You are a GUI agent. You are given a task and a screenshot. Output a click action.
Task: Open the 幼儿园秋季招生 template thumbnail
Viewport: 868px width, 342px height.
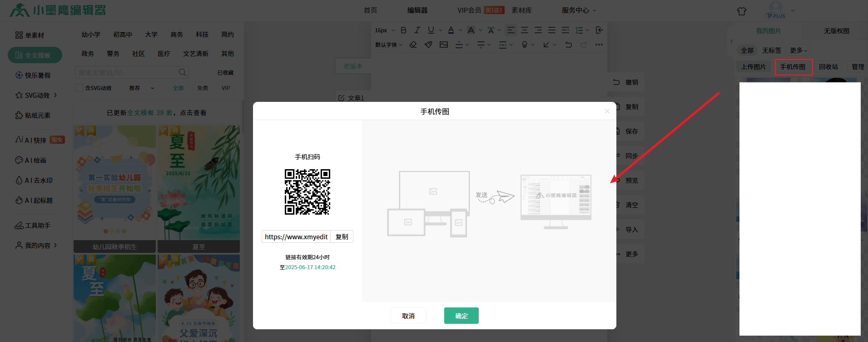[114, 189]
